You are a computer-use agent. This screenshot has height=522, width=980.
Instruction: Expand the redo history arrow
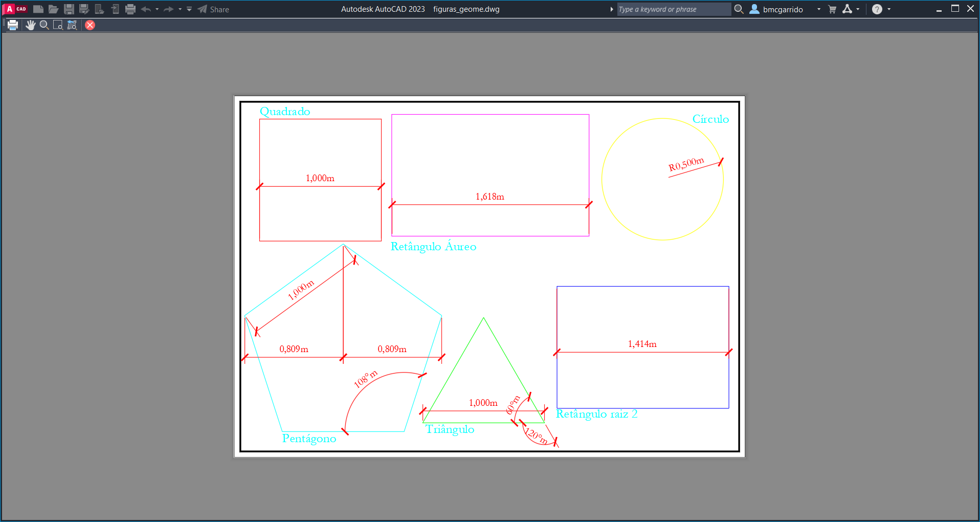click(x=180, y=9)
